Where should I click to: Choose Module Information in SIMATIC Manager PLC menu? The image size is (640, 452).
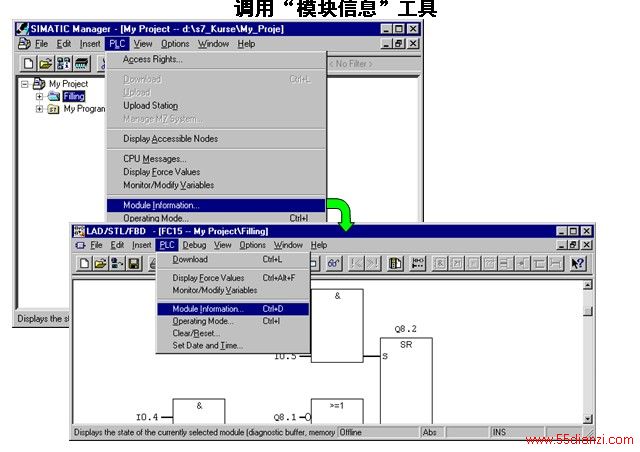(x=216, y=205)
